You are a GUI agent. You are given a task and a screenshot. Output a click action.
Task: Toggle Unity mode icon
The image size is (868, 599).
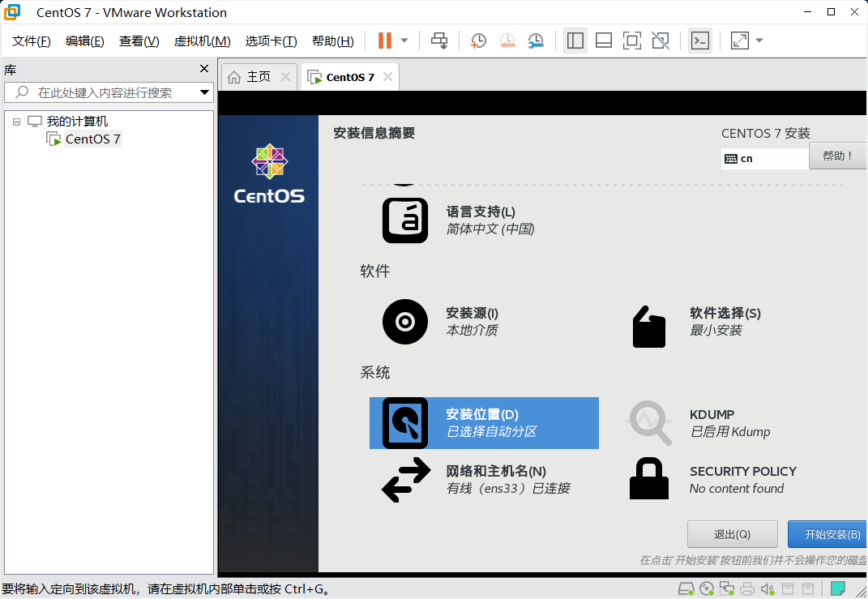coord(661,41)
